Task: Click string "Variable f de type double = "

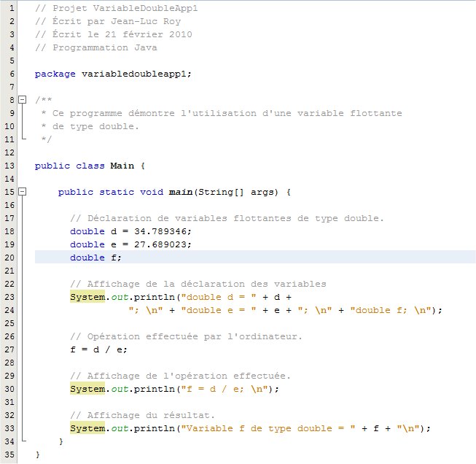Action: (x=268, y=428)
